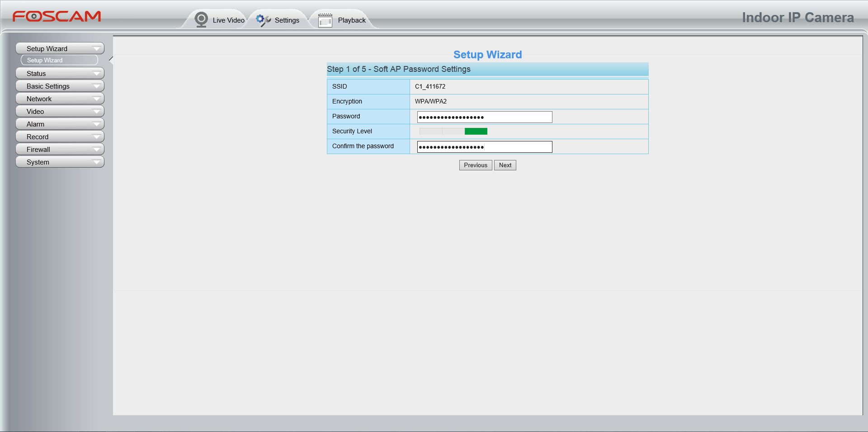Click the Previous button

[476, 165]
